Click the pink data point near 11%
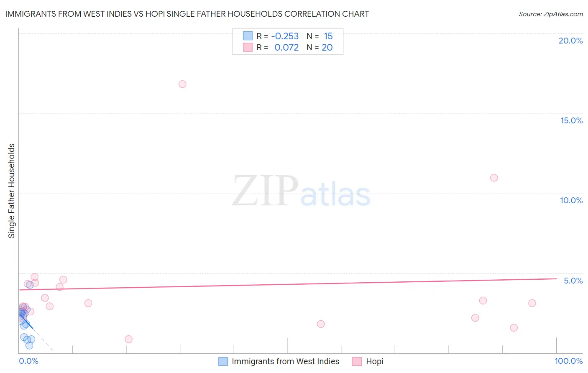 494,178
